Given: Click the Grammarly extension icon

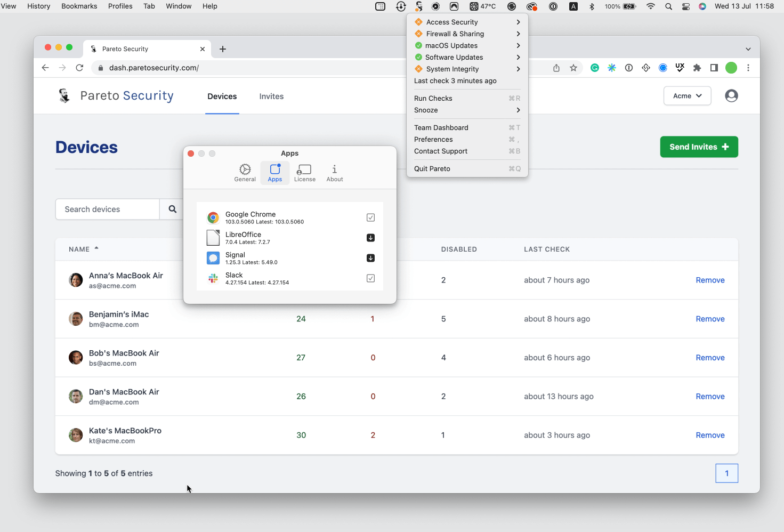Looking at the screenshot, I should tap(595, 68).
